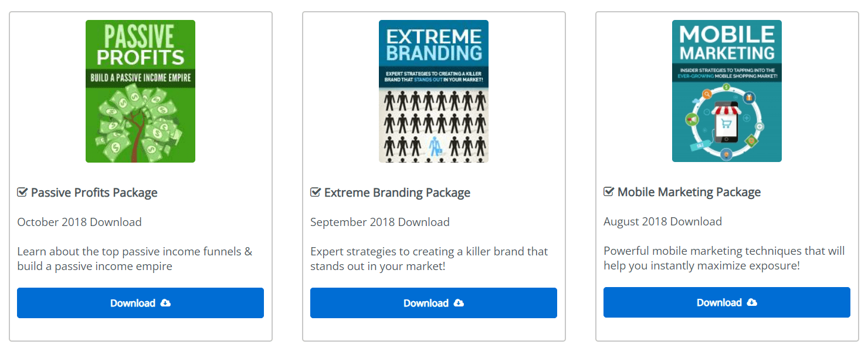Click the Extreme Branding Package title
The image size is (868, 354).
click(x=397, y=193)
